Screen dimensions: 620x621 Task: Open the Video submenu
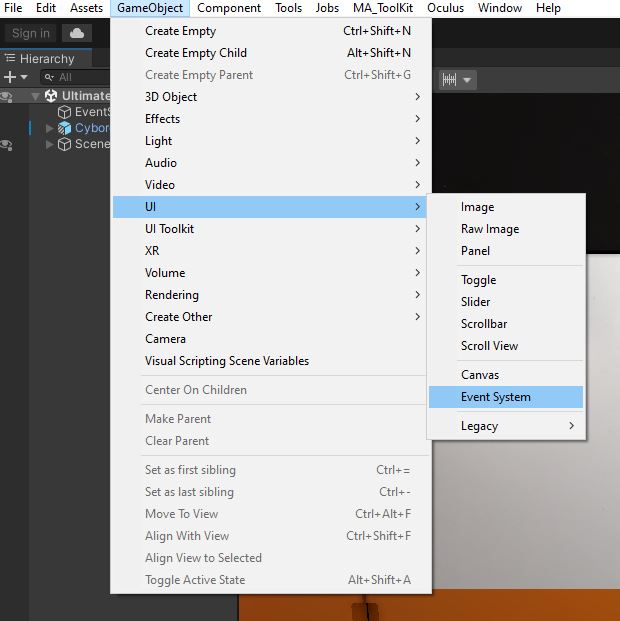(x=270, y=185)
